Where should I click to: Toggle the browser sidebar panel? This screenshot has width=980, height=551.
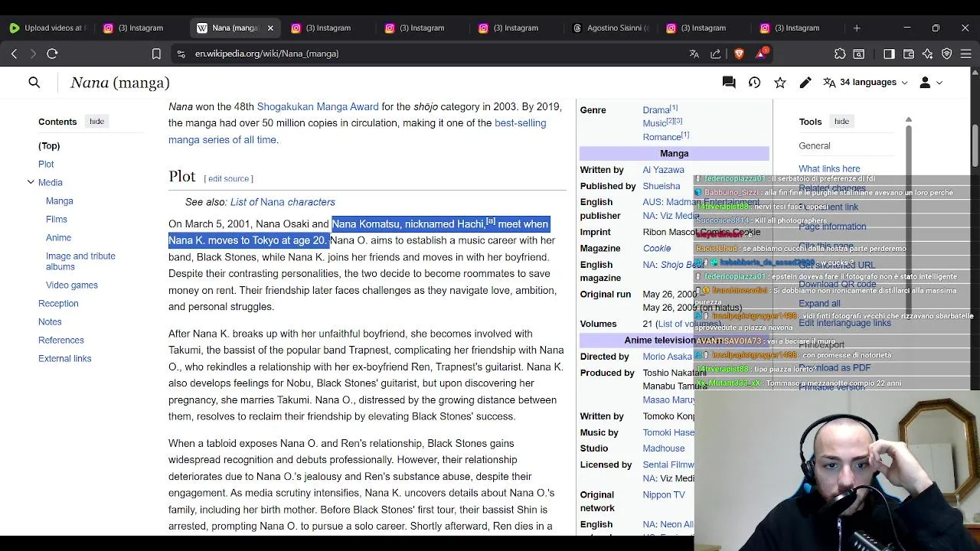coord(889,54)
